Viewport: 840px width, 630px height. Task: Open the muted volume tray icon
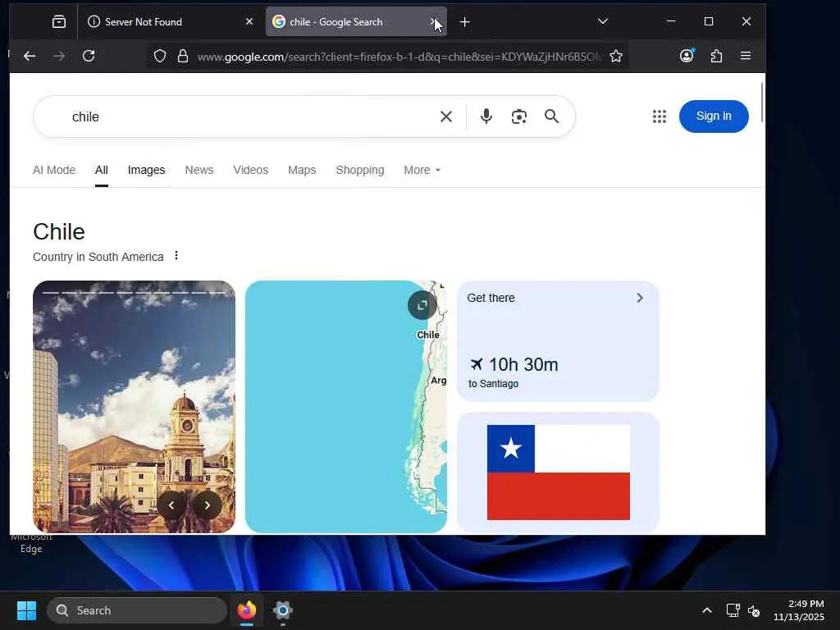pyautogui.click(x=754, y=610)
